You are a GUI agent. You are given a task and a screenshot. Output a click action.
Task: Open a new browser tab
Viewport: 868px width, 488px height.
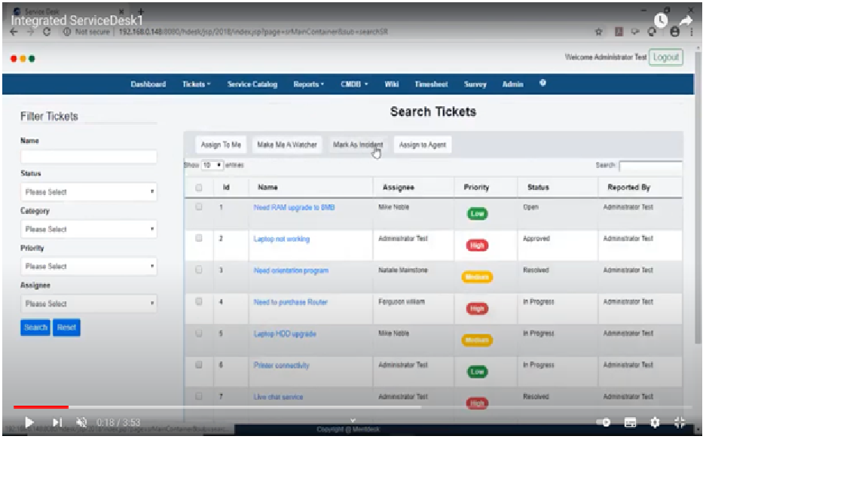pos(141,11)
